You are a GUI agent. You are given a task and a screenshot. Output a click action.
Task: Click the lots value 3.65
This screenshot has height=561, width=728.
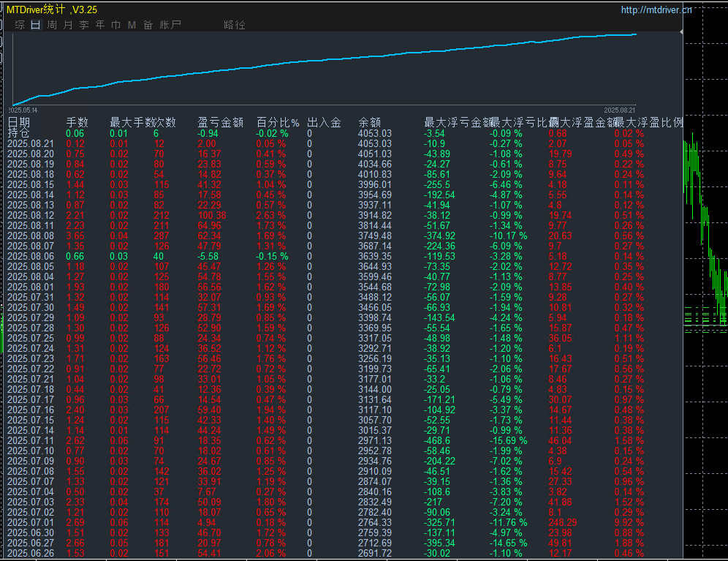coord(75,236)
